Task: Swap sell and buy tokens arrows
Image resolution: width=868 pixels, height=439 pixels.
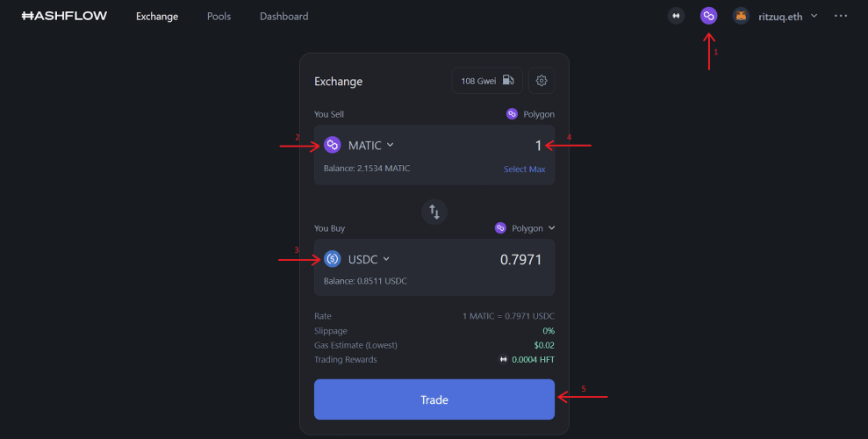Action: [434, 212]
